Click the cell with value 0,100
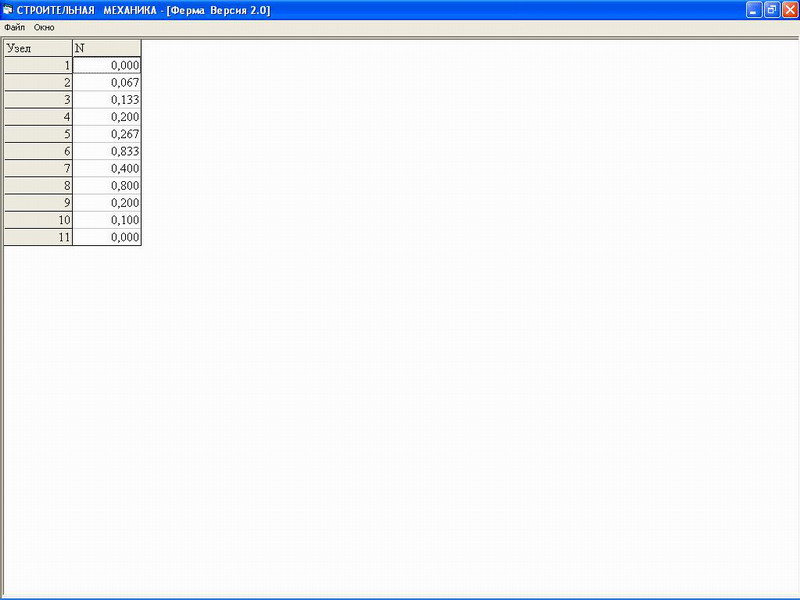 coord(107,220)
